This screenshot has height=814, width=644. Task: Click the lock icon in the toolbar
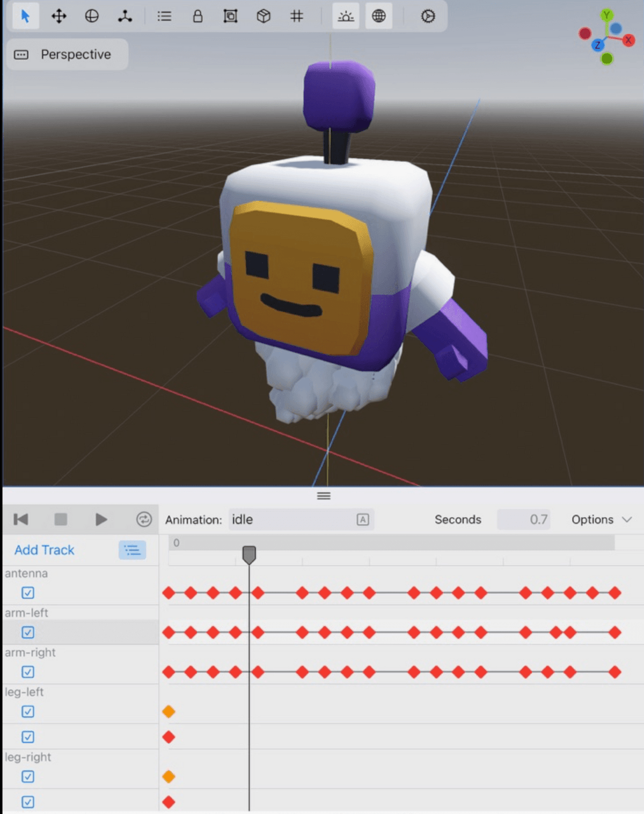(x=197, y=16)
